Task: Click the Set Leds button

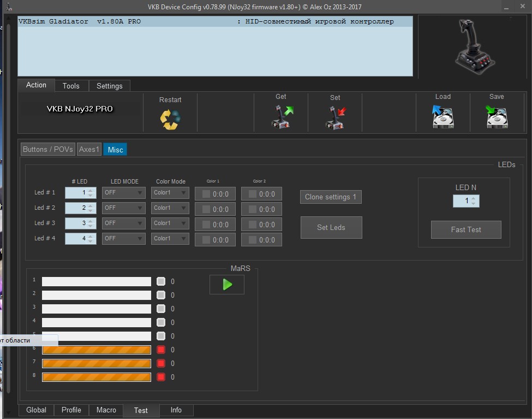Action: 331,227
